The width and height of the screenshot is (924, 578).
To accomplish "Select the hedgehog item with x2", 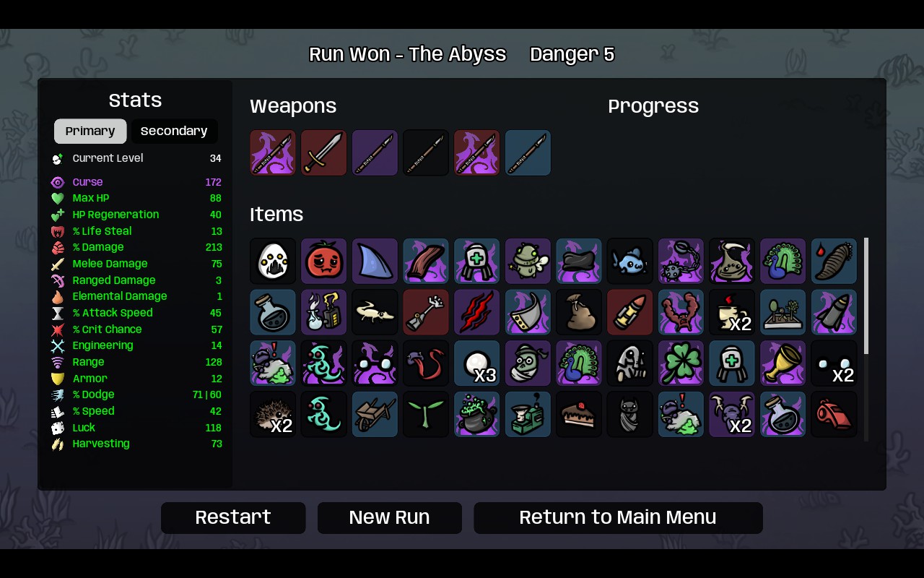I will click(x=273, y=414).
